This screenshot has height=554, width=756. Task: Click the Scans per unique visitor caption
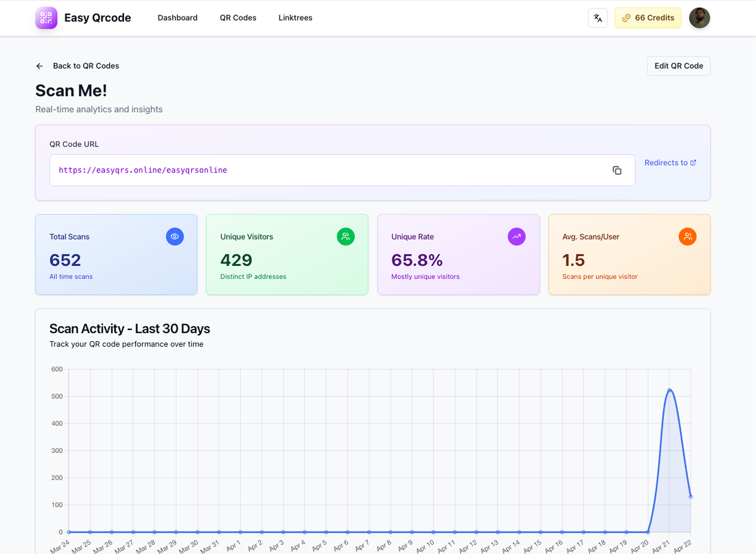(x=600, y=276)
